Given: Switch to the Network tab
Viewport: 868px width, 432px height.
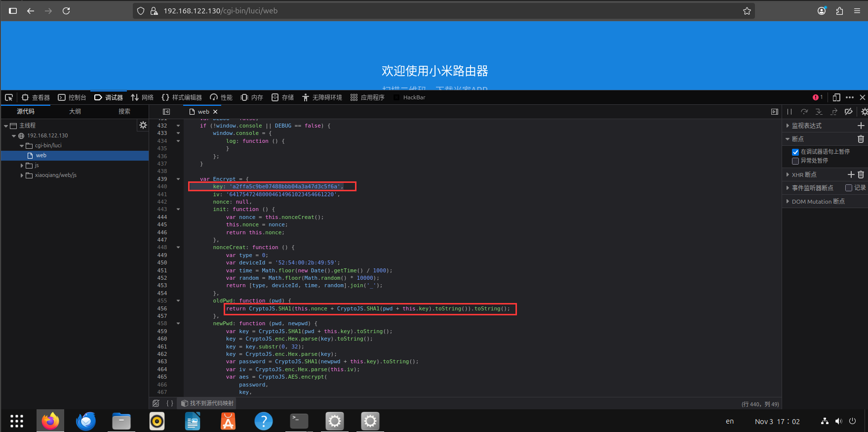Looking at the screenshot, I should 142,97.
